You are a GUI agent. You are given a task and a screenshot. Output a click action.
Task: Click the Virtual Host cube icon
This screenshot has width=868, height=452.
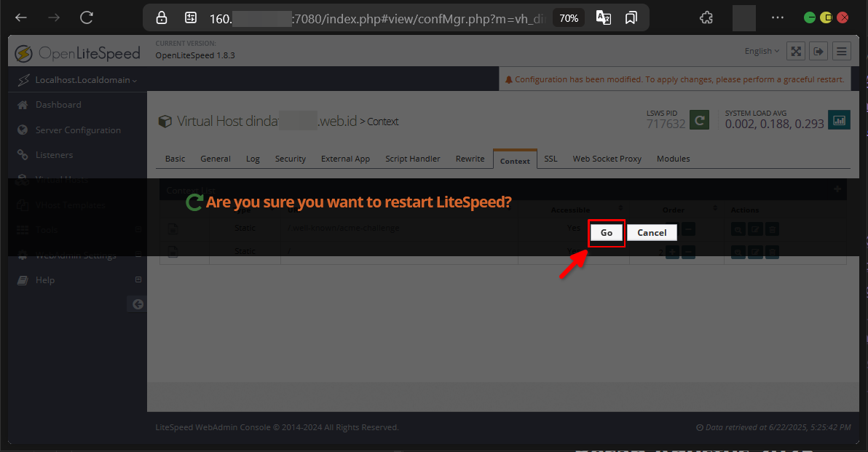tap(165, 121)
